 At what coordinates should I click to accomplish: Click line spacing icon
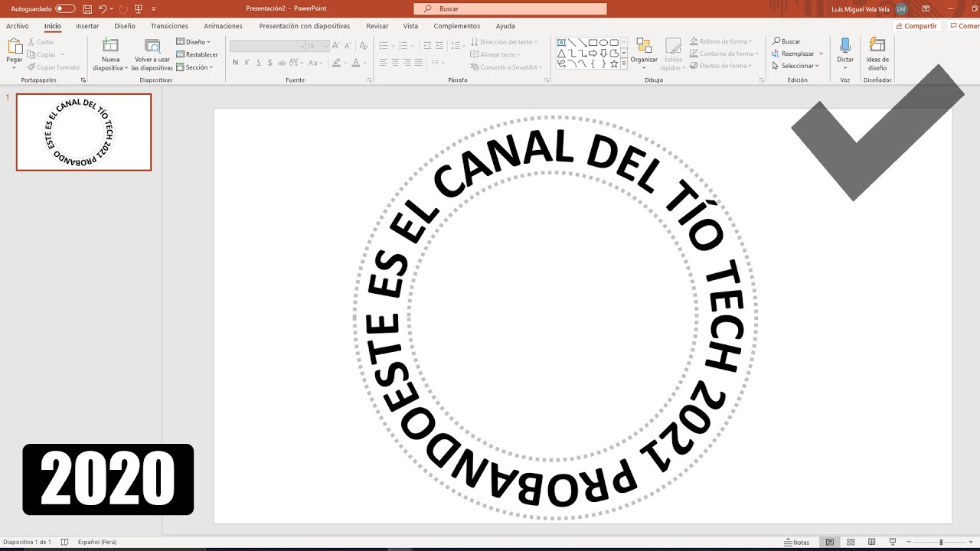pyautogui.click(x=454, y=46)
